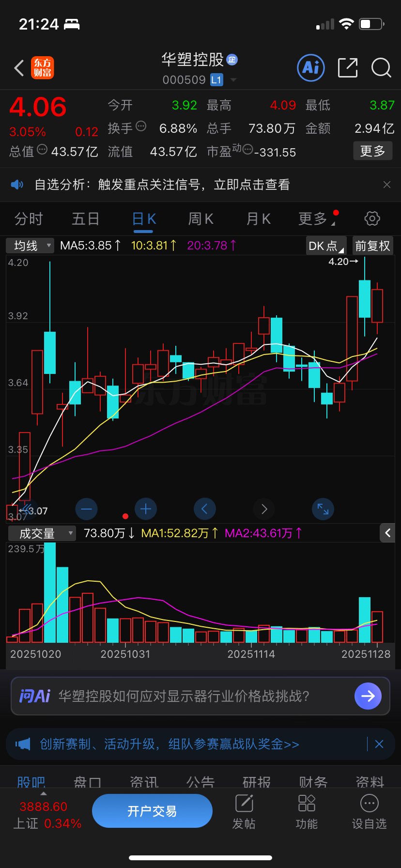The width and height of the screenshot is (401, 868).
Task: Tap the back arrow icon
Action: point(19,68)
